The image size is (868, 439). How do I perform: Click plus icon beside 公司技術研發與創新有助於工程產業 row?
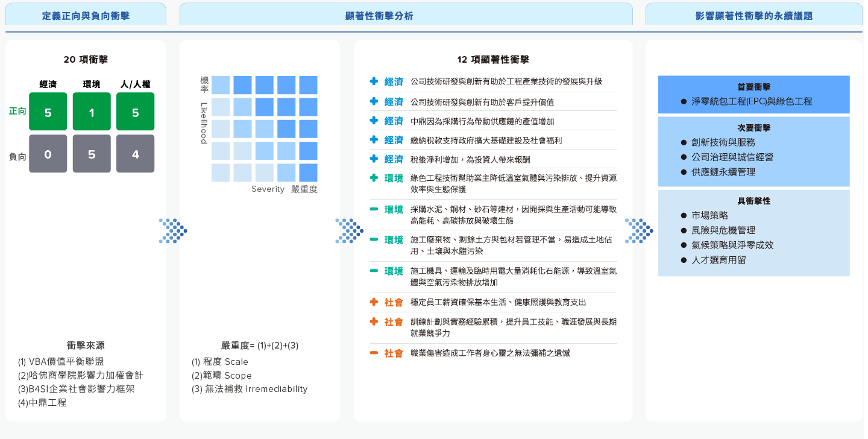point(374,81)
